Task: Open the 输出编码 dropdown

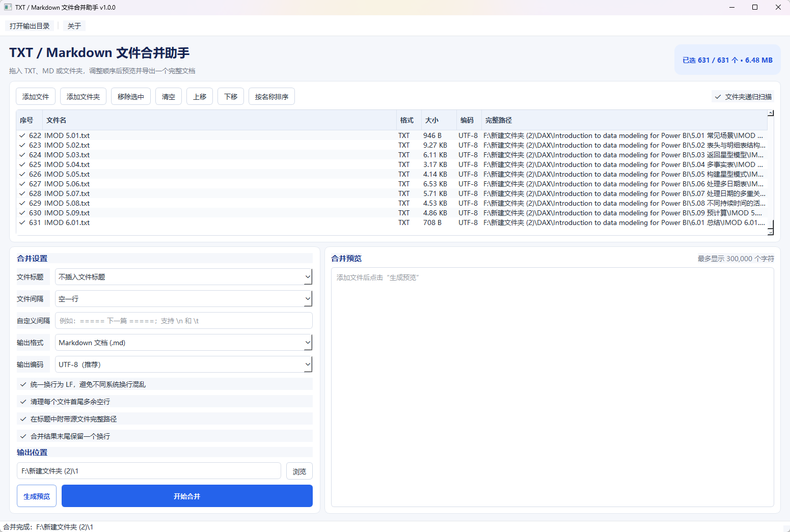Action: tap(183, 365)
